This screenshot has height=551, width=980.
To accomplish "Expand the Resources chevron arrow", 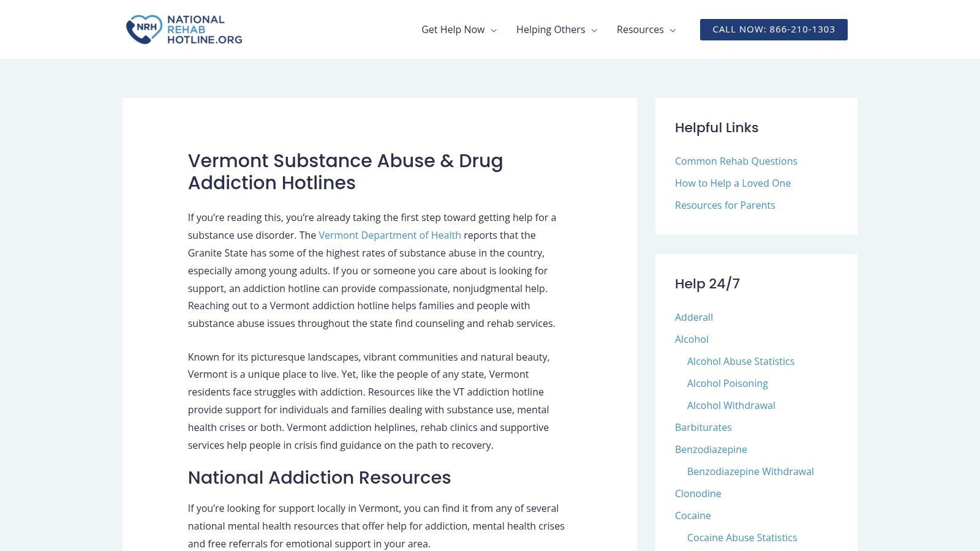I will tap(673, 30).
